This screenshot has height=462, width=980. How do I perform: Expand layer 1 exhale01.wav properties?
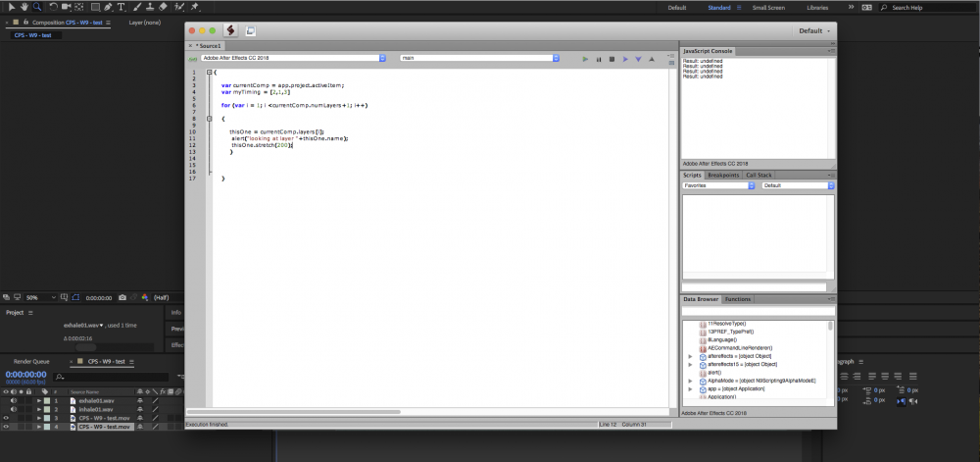click(x=39, y=401)
